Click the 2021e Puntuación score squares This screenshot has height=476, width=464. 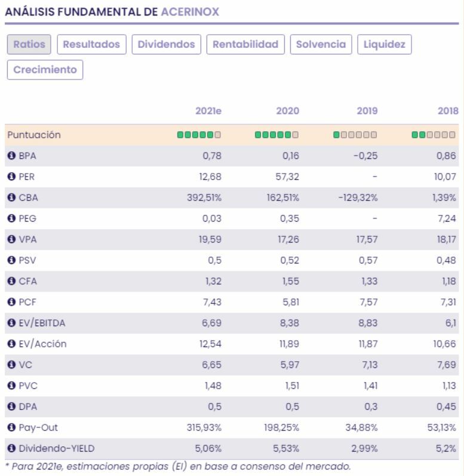[199, 135]
